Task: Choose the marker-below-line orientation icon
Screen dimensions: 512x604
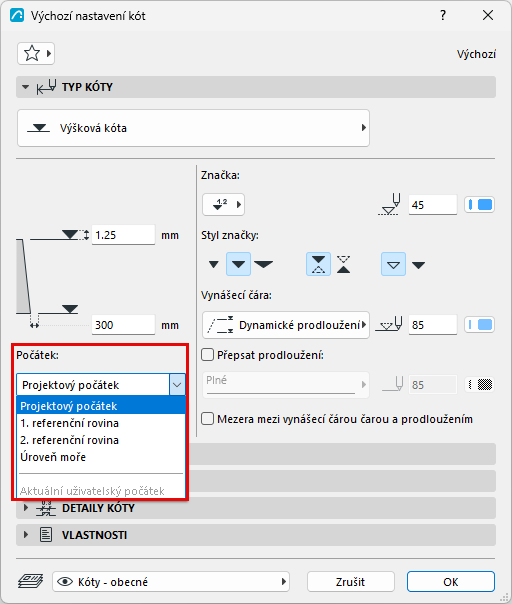Action: 343,264
